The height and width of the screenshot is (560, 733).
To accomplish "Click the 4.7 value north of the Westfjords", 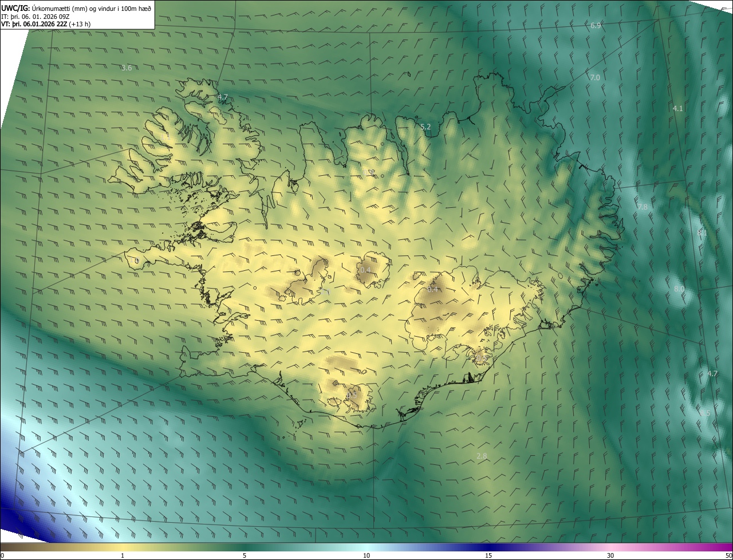I will coord(223,97).
